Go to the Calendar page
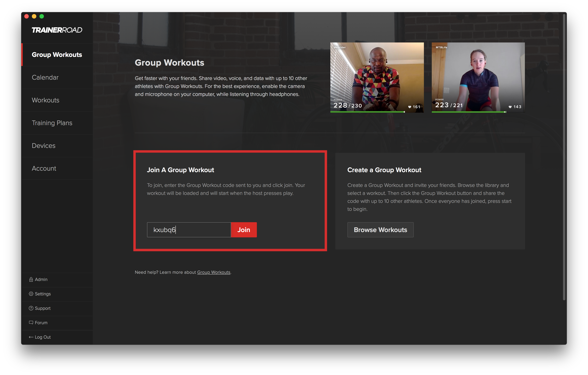This screenshot has width=588, height=375. (x=57, y=77)
